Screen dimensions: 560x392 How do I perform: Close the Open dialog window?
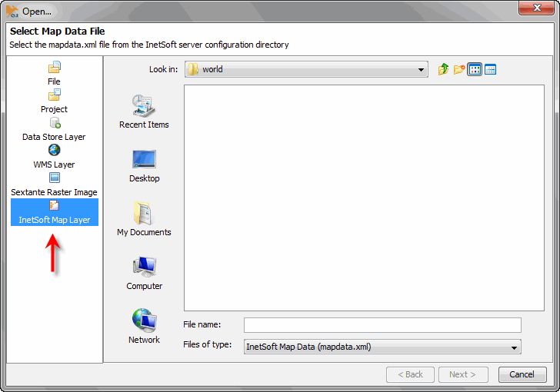click(537, 8)
